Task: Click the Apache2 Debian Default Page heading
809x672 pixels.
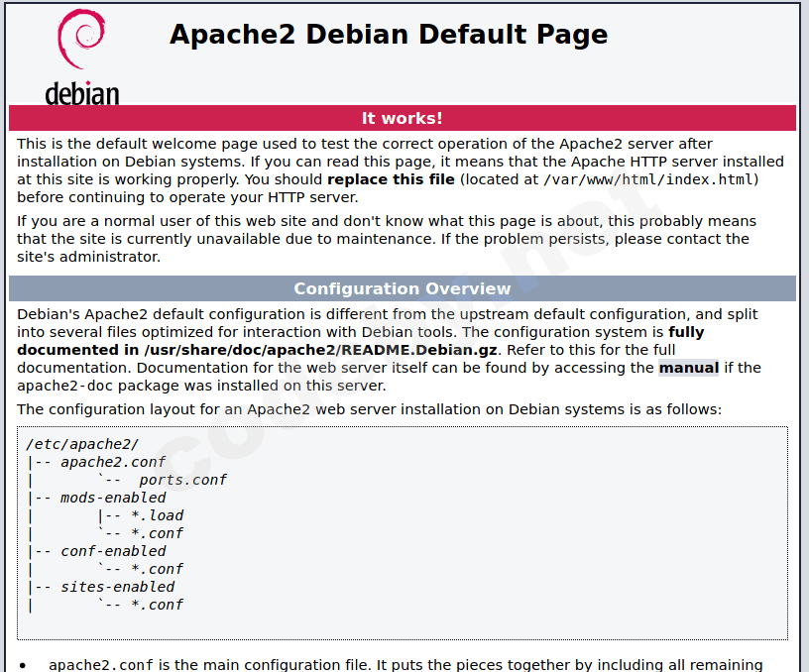Action: click(x=389, y=35)
